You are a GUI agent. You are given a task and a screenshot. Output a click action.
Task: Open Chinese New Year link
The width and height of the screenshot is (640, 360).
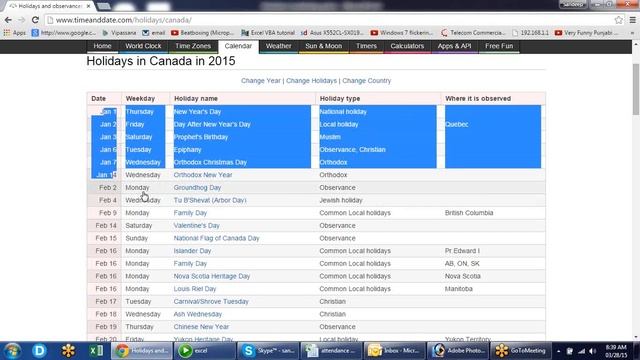coord(201,327)
